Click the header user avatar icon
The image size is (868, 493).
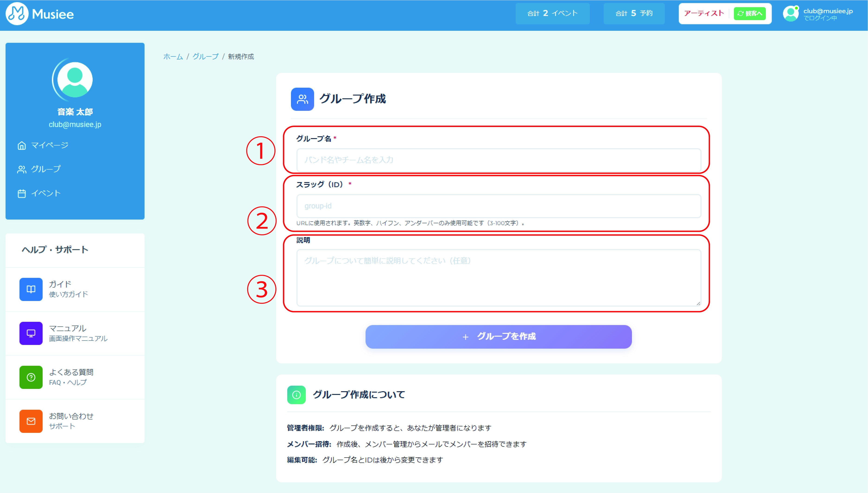pyautogui.click(x=791, y=14)
